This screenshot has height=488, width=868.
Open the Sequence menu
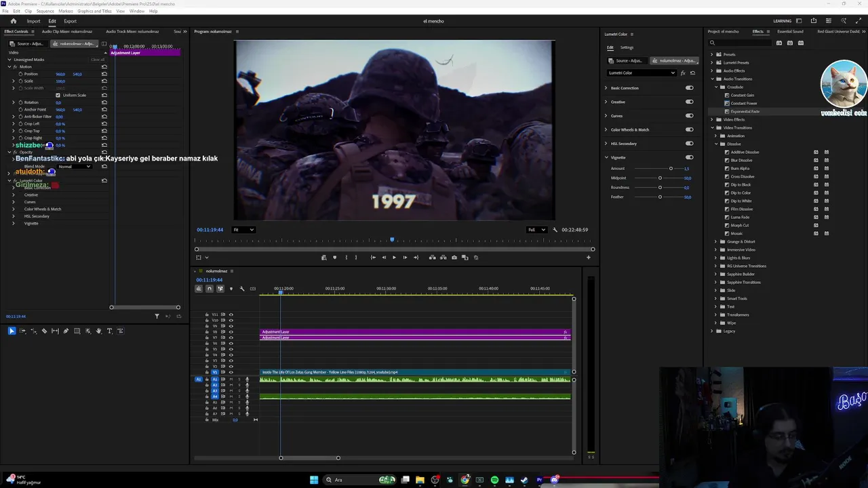pyautogui.click(x=45, y=11)
